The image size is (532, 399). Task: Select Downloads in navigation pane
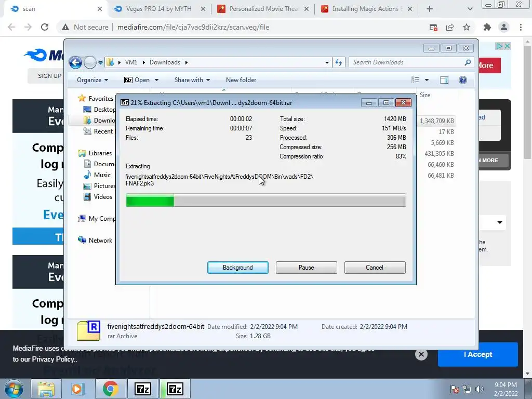pyautogui.click(x=99, y=120)
